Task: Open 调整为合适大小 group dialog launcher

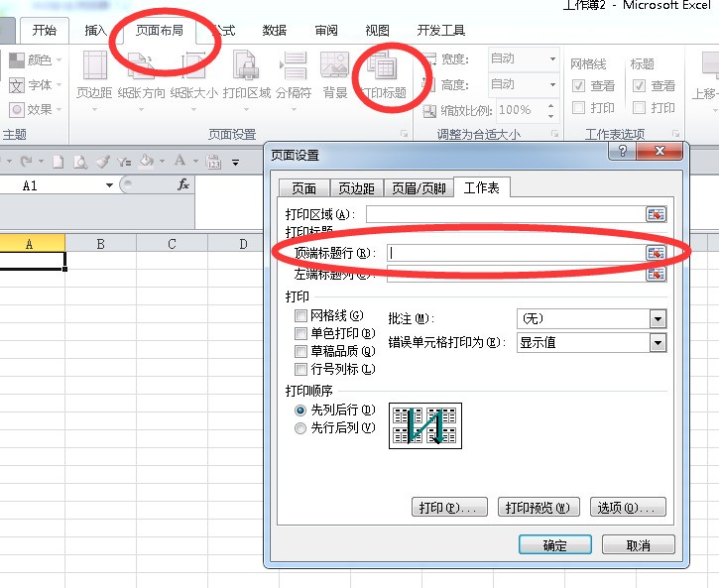Action: click(554, 134)
